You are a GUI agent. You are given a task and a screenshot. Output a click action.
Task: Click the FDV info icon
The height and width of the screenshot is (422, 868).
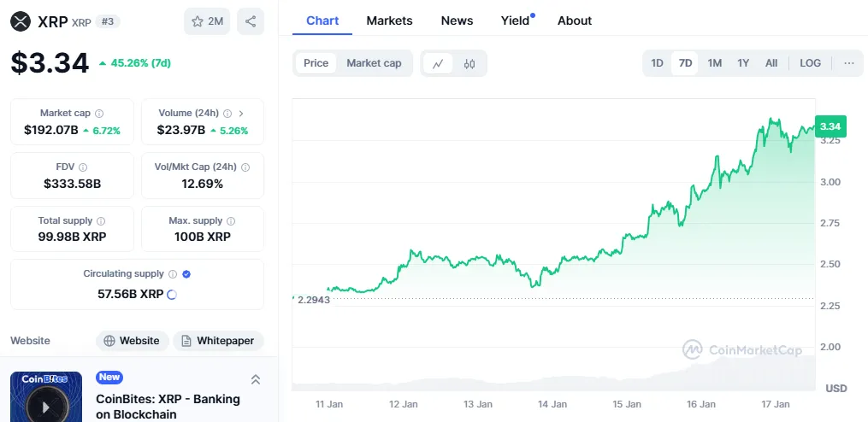click(x=83, y=167)
